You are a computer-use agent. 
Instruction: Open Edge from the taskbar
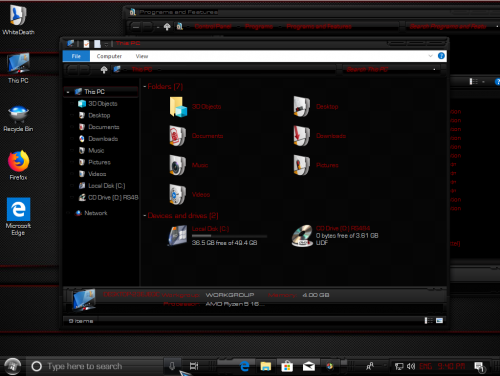245,366
